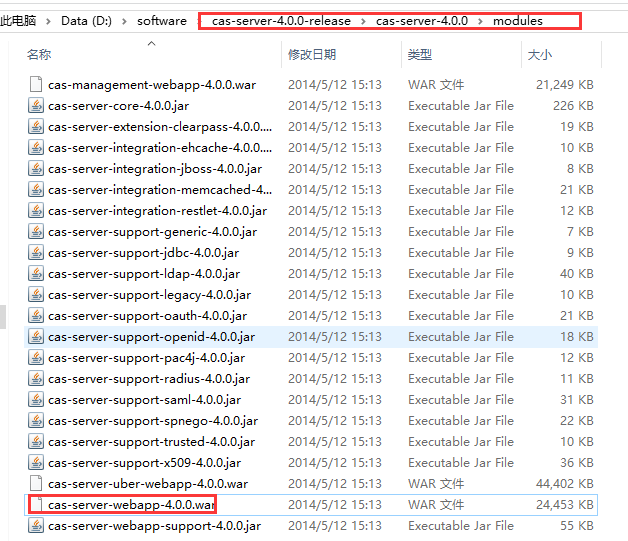Image resolution: width=628 pixels, height=541 pixels.
Task: Select the cas-server-support-saml jar icon
Action: [36, 400]
